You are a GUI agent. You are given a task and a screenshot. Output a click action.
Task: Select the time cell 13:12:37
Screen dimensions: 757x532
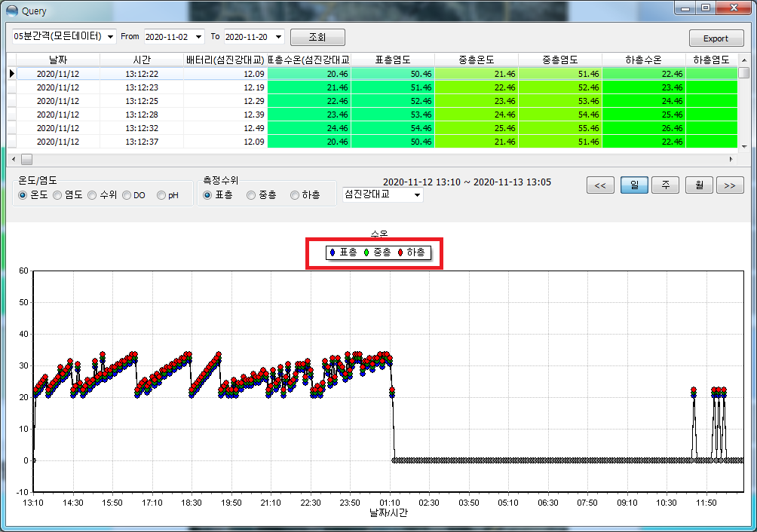tap(142, 142)
